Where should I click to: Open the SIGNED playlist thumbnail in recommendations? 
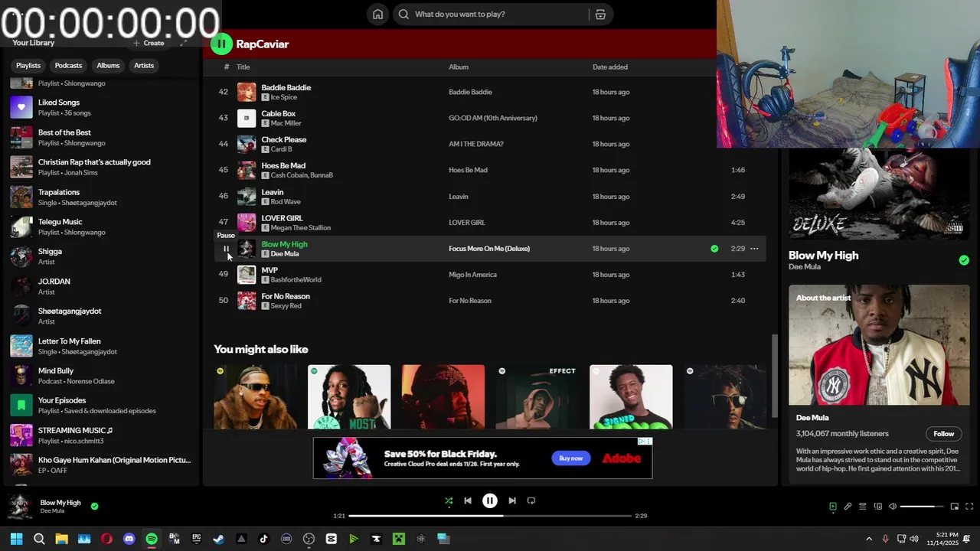click(631, 397)
